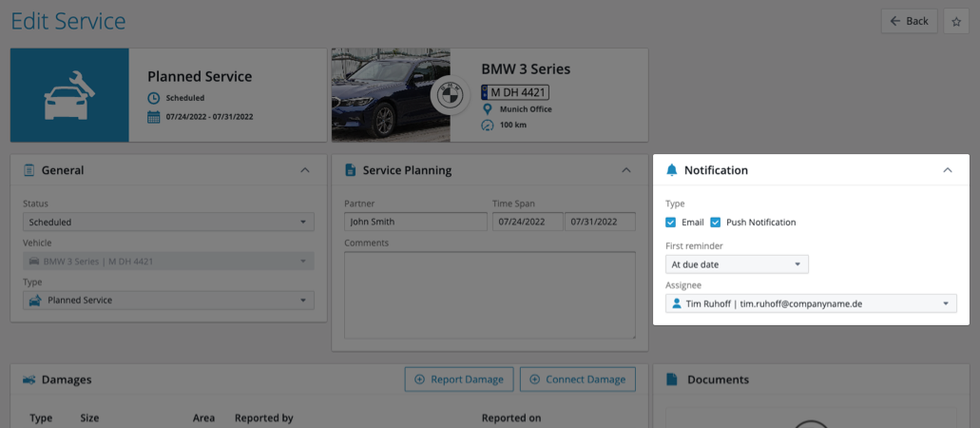Collapse the Service Planning panel
This screenshot has height=428, width=980.
625,170
